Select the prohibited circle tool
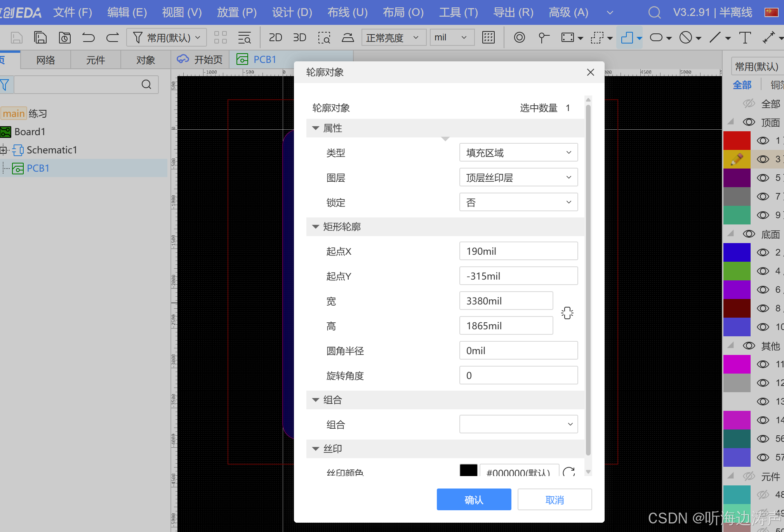The width and height of the screenshot is (784, 532). tap(686, 38)
